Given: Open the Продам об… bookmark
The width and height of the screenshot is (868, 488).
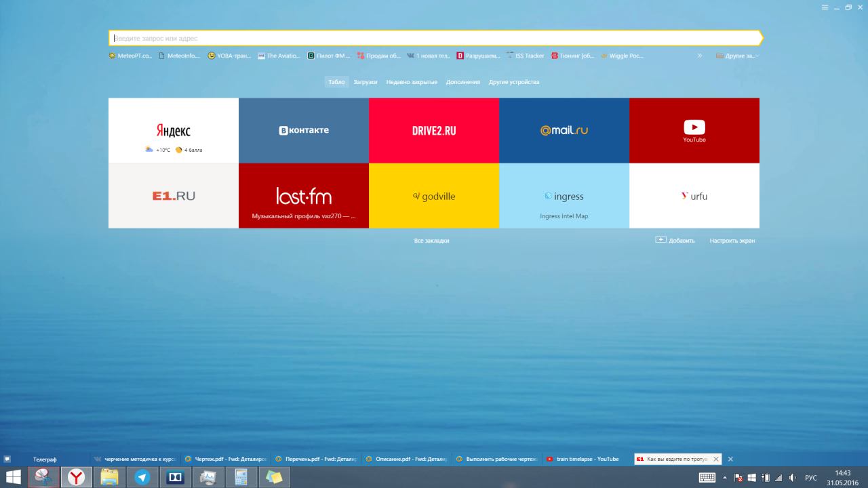Looking at the screenshot, I should (379, 56).
